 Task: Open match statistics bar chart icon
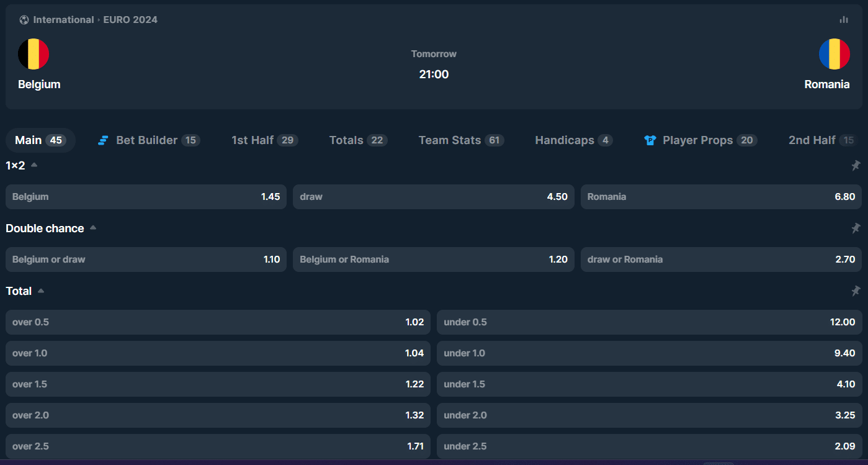point(844,20)
